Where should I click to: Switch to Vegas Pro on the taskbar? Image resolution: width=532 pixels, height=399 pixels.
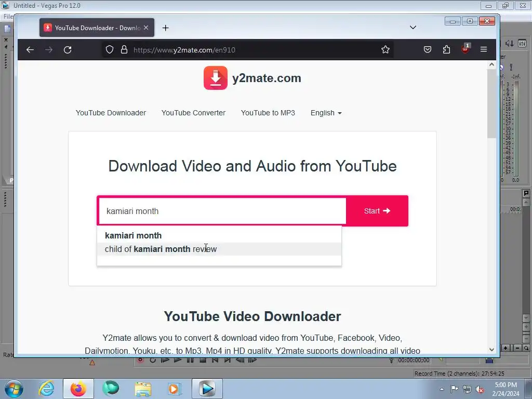pyautogui.click(x=207, y=389)
